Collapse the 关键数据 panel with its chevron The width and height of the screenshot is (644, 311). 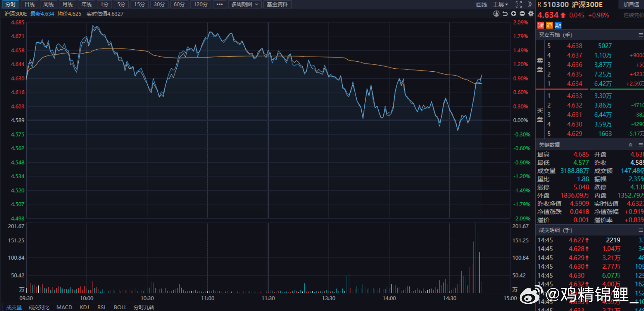(631, 145)
